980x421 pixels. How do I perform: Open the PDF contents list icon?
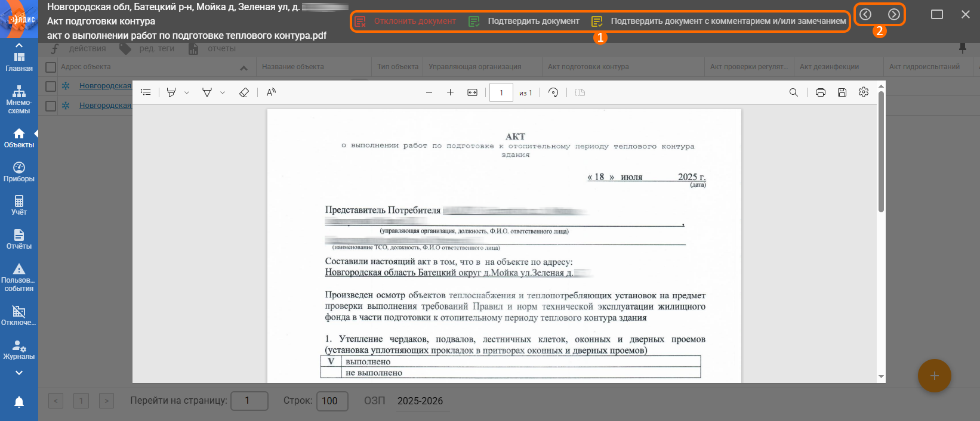click(x=146, y=92)
